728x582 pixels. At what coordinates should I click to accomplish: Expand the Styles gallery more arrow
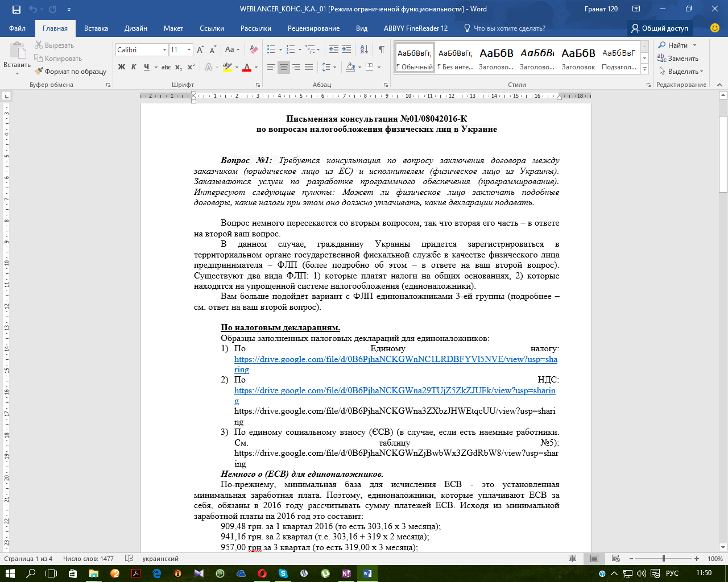(644, 69)
